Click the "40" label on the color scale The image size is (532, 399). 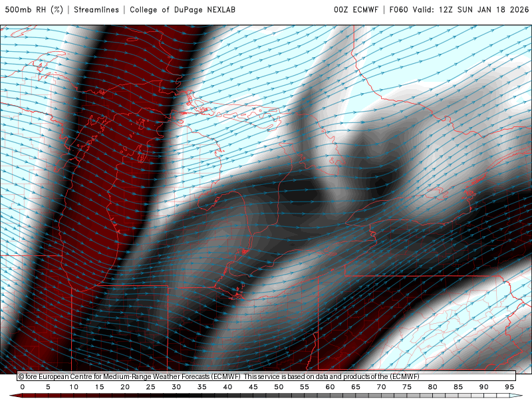coord(227,387)
